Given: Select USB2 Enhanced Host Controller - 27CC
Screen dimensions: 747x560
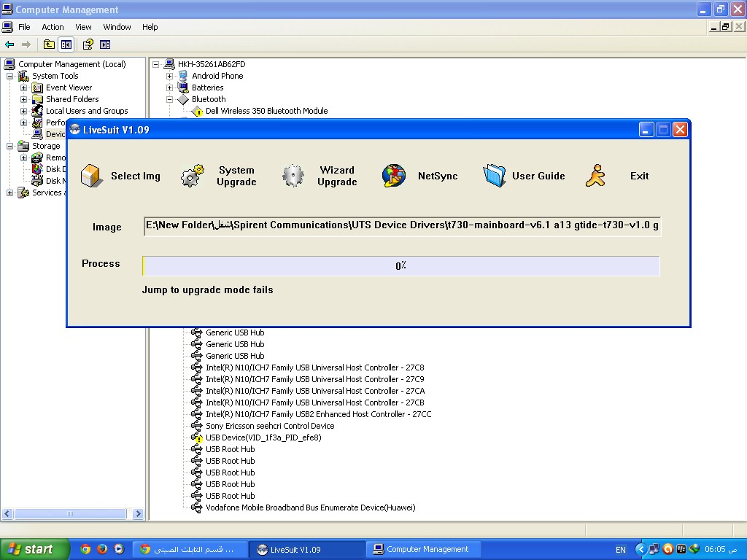Looking at the screenshot, I should click(318, 414).
